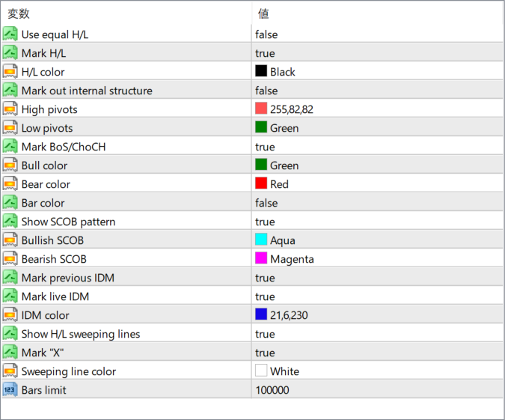Select the IDM color variable name
The width and height of the screenshot is (505, 420).
45,315
